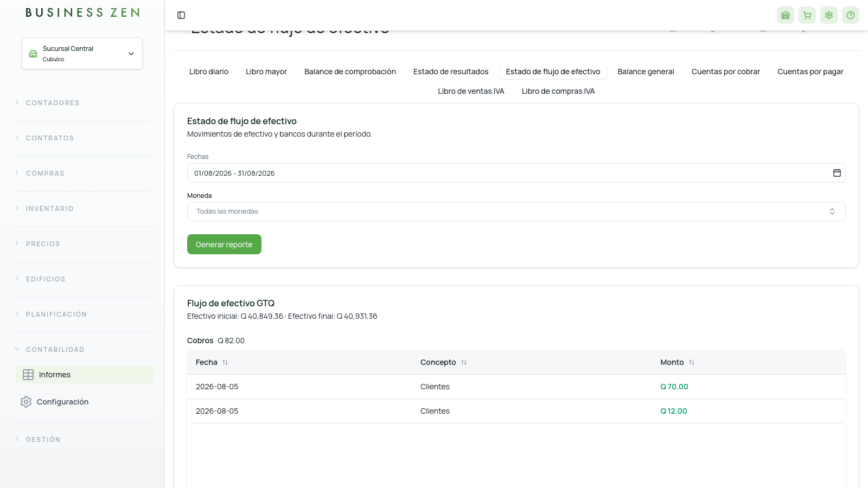Switch to the Balance general tab
Image resolution: width=868 pixels, height=488 pixels.
click(x=646, y=72)
